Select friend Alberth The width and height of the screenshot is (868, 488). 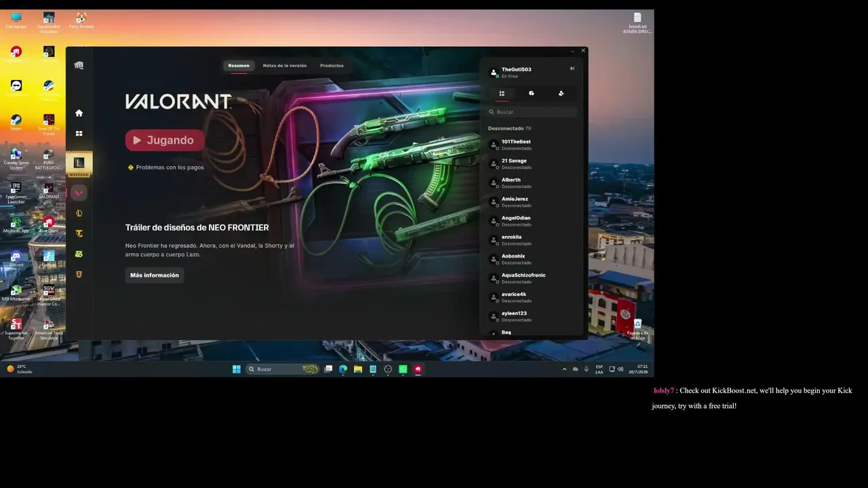533,182
